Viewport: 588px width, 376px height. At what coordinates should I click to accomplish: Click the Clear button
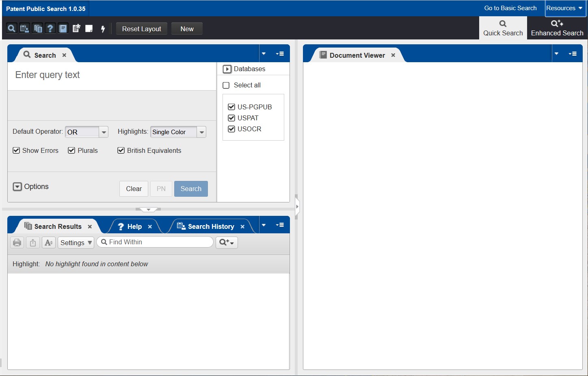pos(134,189)
